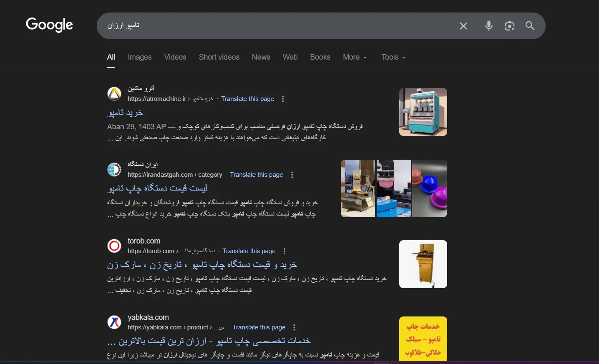Switch to the Short videos tab
The image size is (599, 364).
[219, 57]
